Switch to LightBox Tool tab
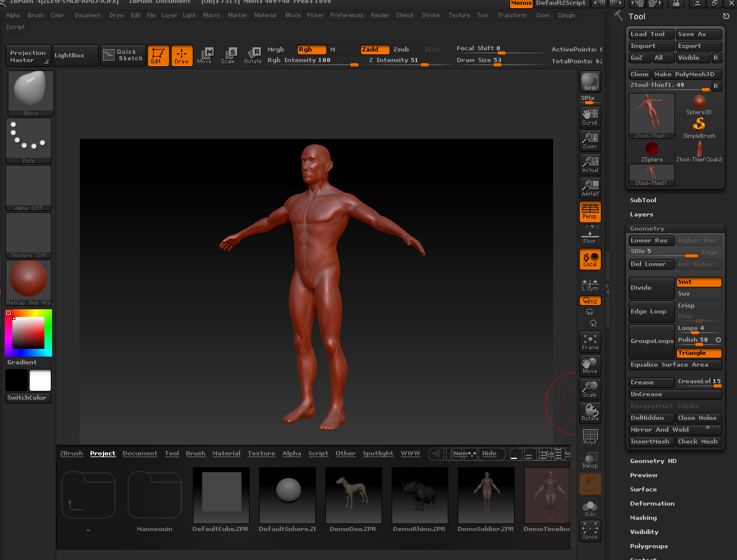The height and width of the screenshot is (560, 737). coord(172,454)
